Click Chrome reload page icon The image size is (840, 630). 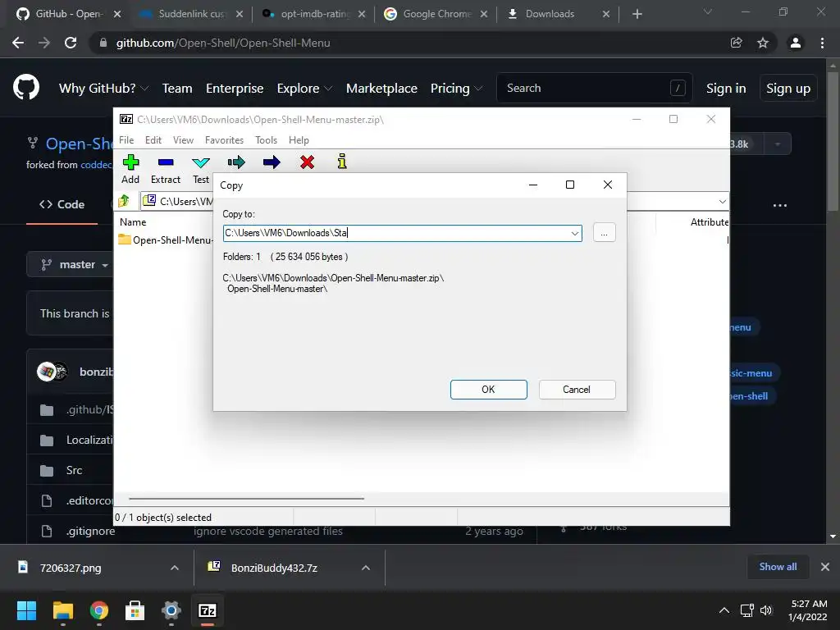71,43
